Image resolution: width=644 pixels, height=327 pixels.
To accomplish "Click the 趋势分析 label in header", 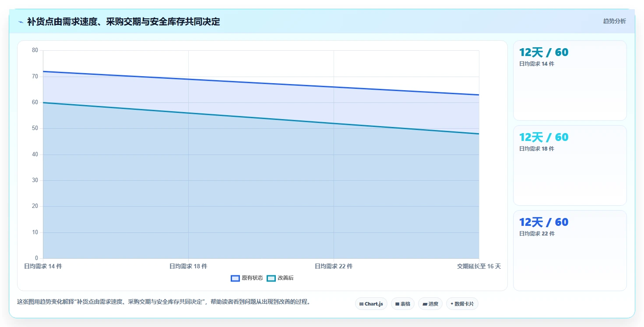I will coord(614,21).
